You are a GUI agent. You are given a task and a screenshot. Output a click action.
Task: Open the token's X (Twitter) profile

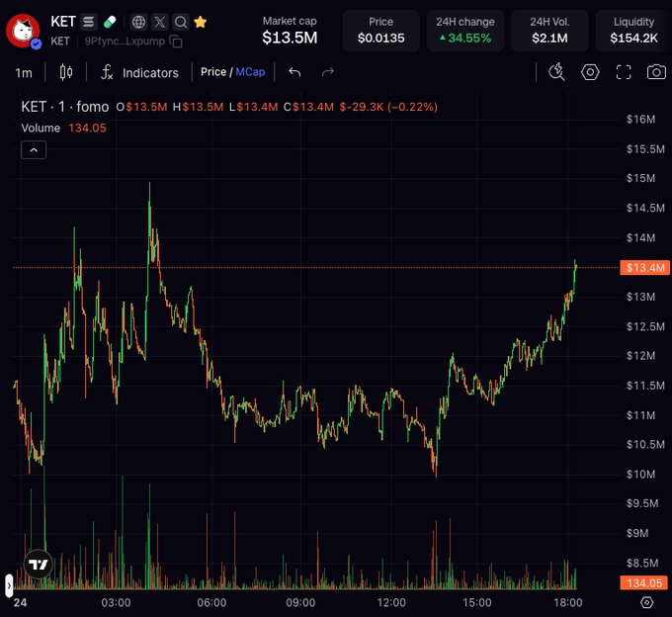(x=159, y=22)
